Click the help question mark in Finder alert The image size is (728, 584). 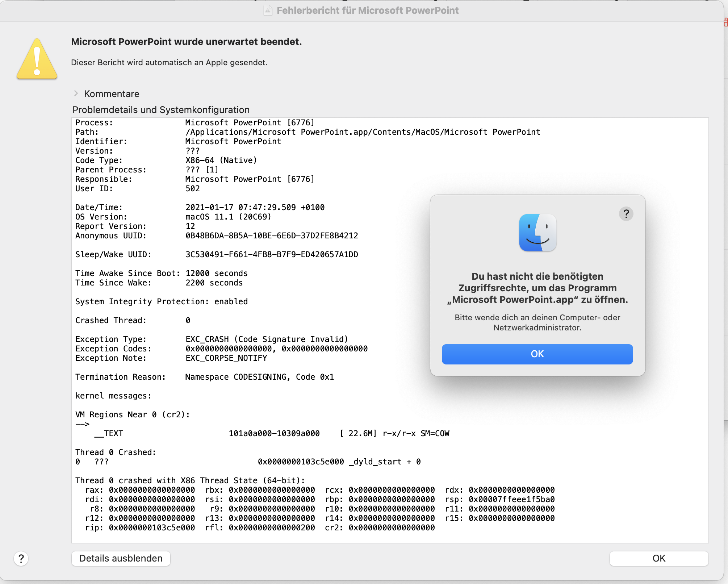point(626,214)
